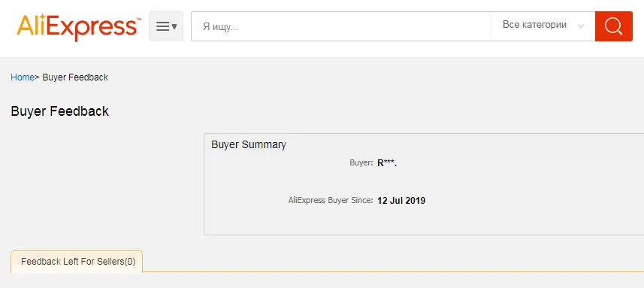Click the Buyer Summary section title
The width and height of the screenshot is (644, 288).
pos(249,144)
